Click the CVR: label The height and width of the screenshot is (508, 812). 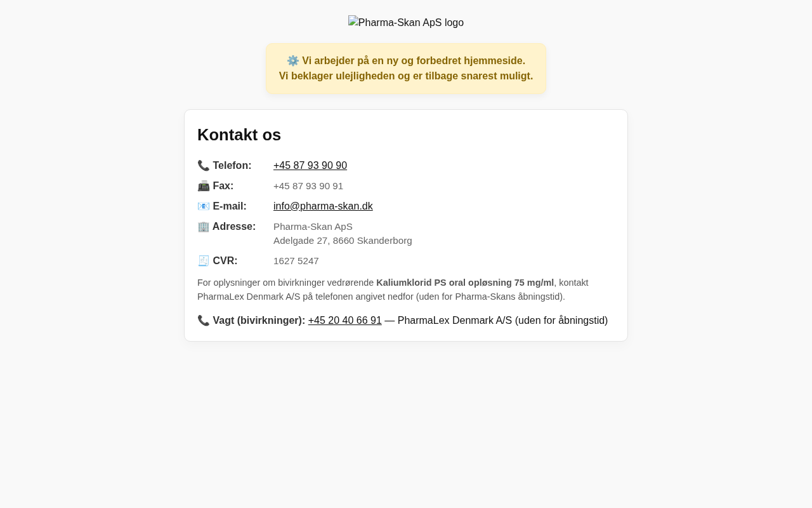click(x=225, y=261)
